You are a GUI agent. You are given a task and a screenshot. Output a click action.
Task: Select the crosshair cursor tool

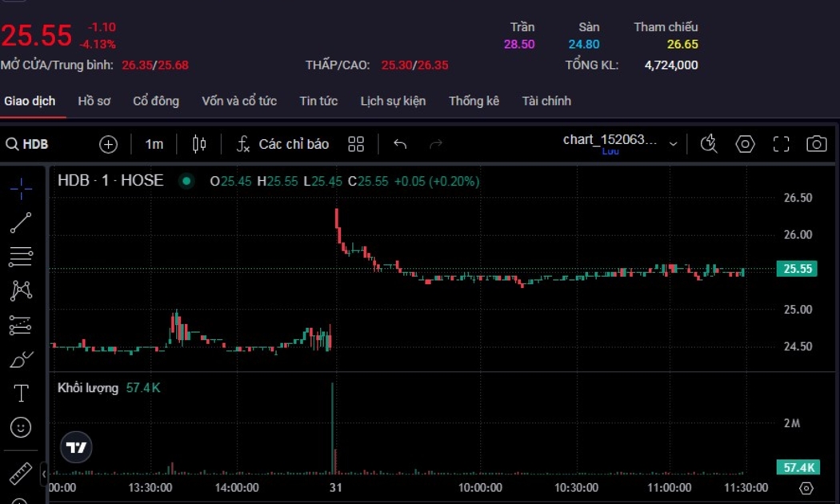click(21, 189)
